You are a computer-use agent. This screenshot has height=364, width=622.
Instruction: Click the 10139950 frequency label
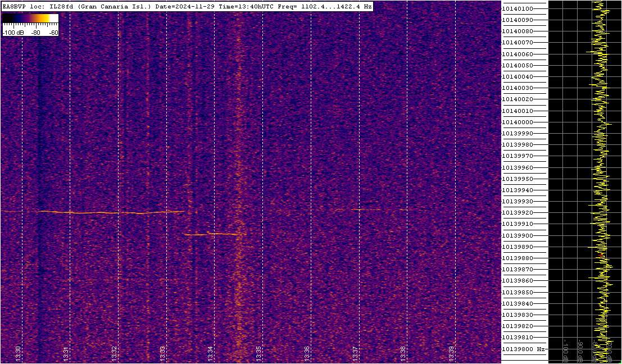517,179
